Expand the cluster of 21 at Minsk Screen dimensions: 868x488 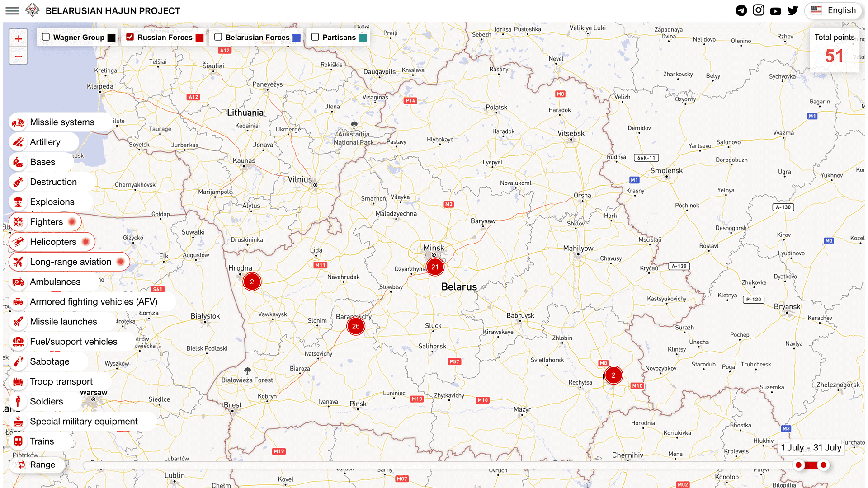pyautogui.click(x=435, y=267)
